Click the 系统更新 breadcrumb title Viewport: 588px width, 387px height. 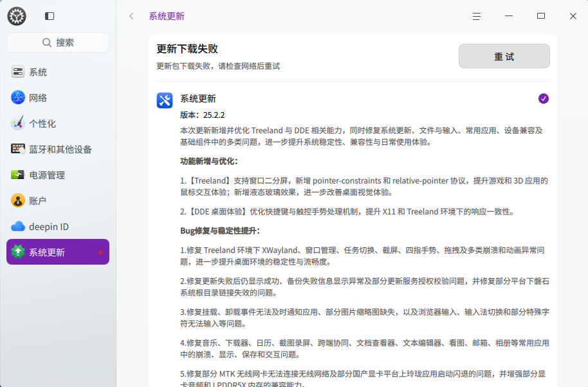tap(167, 16)
